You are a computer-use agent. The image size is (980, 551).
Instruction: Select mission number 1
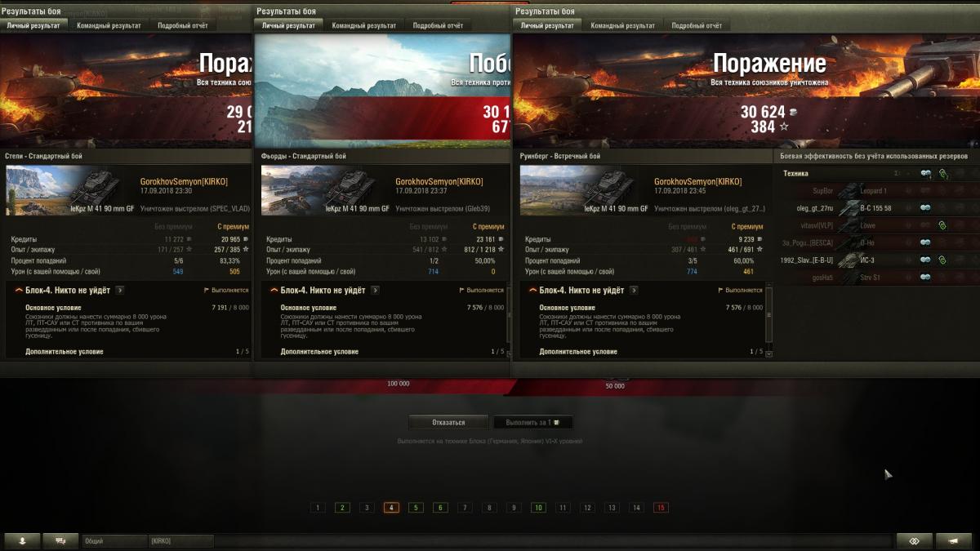(x=318, y=508)
